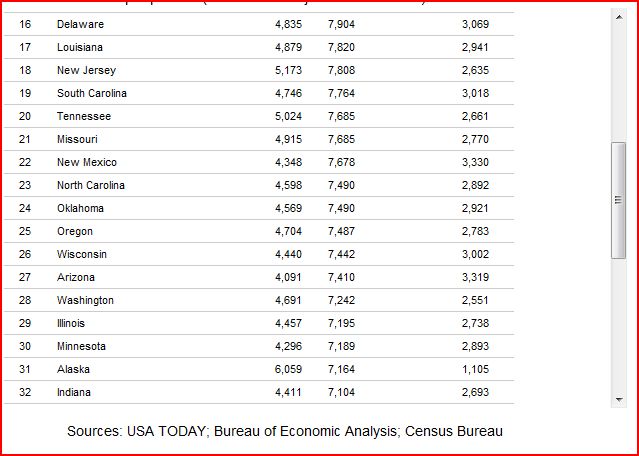639x456 pixels.
Task: Click the vertical scrollbar thumb
Action: click(x=618, y=200)
